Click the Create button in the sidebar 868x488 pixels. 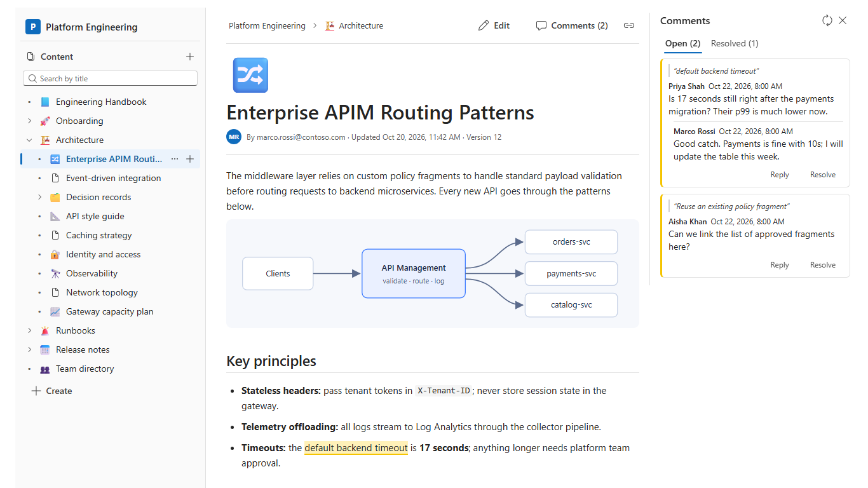point(51,391)
